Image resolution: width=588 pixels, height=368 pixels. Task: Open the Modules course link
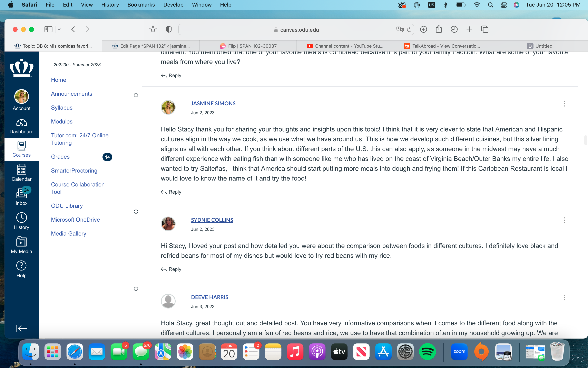tap(62, 121)
